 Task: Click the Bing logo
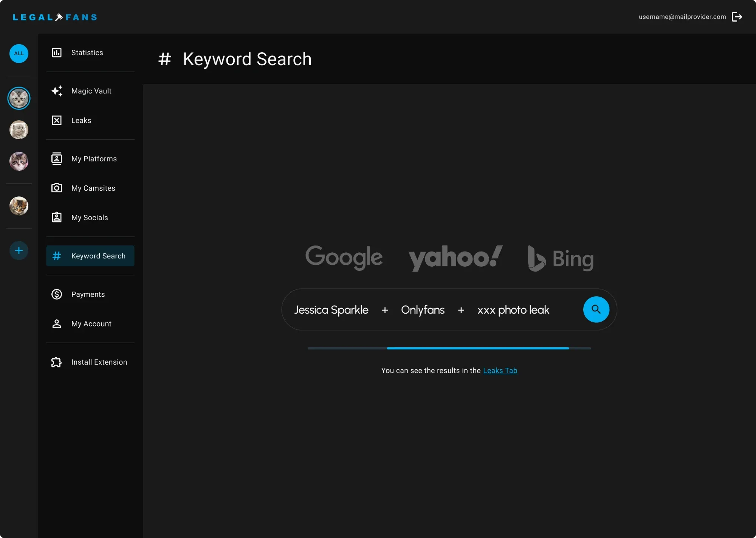[x=561, y=258]
